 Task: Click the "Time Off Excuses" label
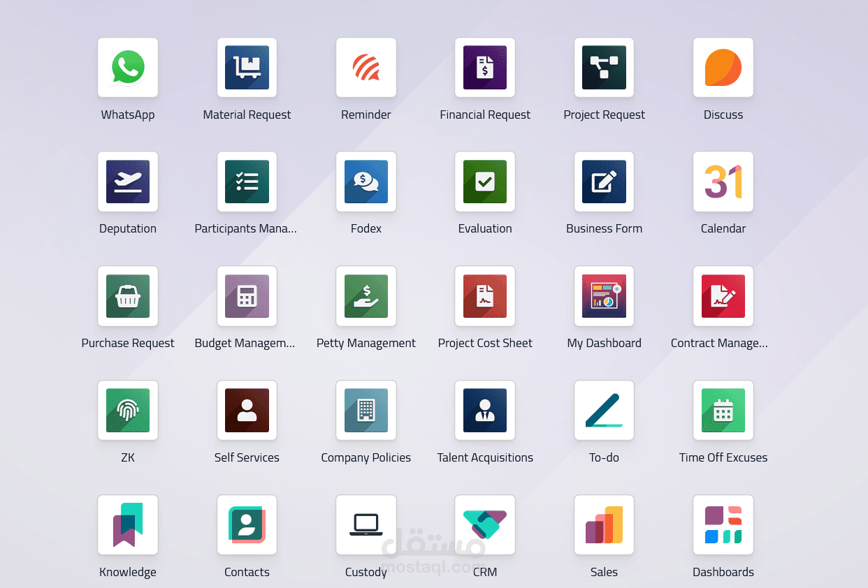click(723, 457)
